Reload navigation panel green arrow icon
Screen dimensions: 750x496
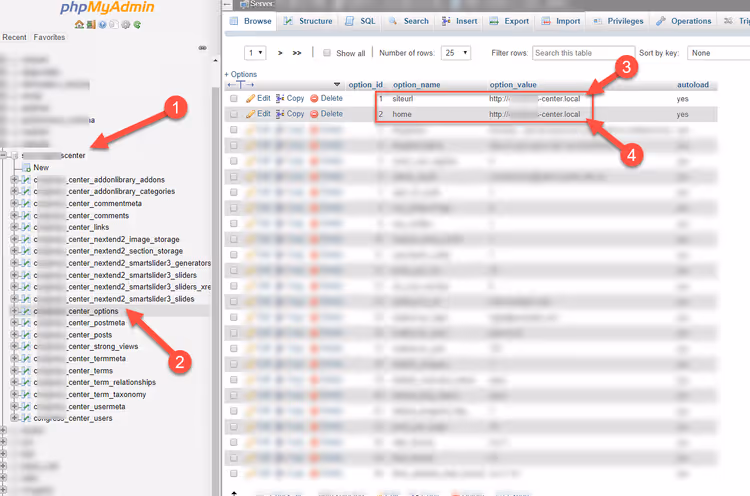(137, 24)
